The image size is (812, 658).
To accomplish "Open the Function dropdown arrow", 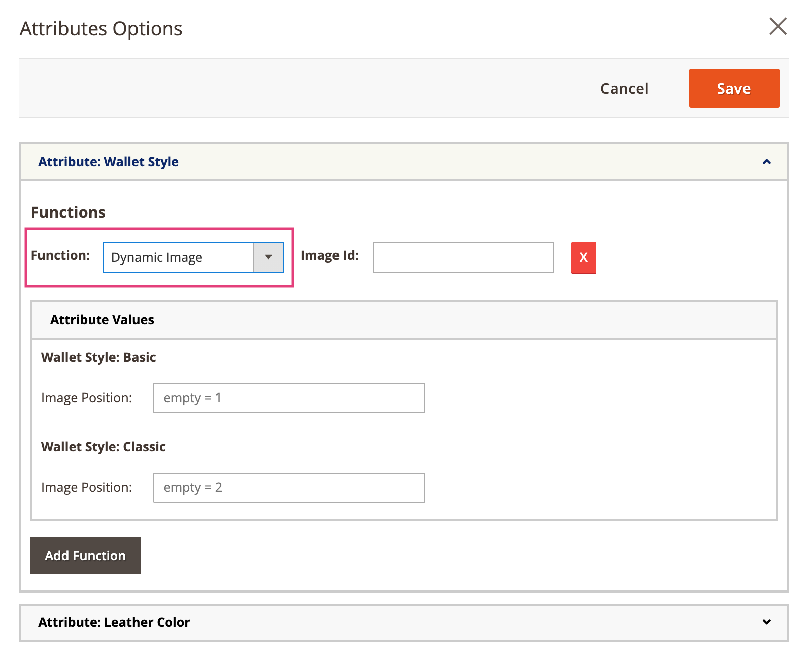I will point(268,257).
